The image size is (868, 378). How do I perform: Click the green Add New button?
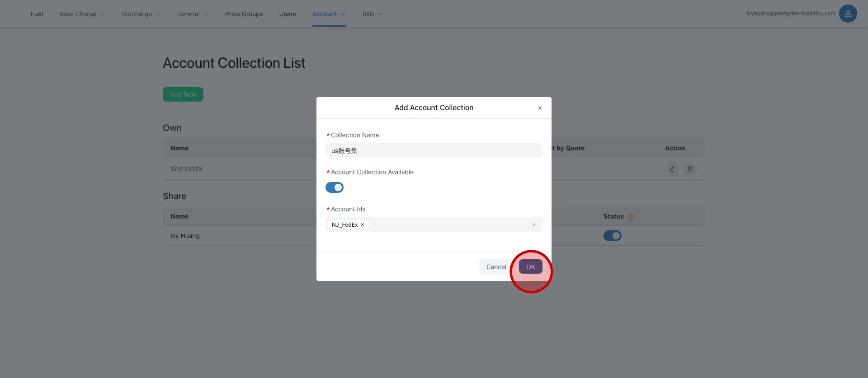[183, 94]
